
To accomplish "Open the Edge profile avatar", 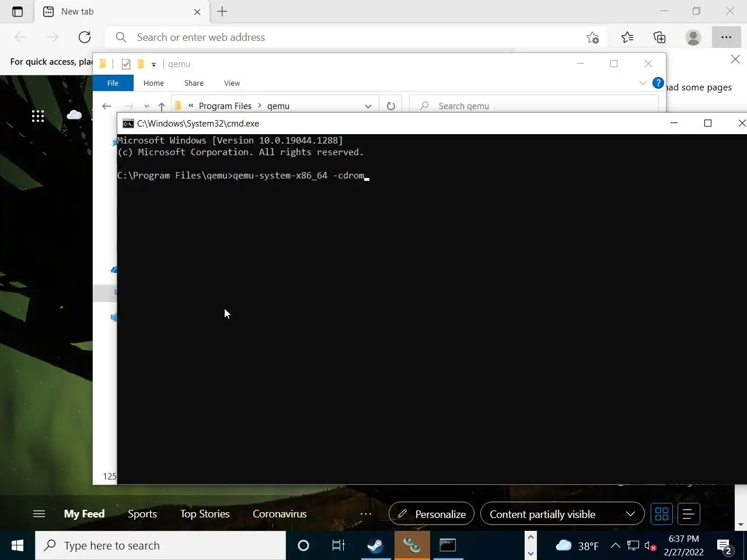I will click(x=693, y=37).
